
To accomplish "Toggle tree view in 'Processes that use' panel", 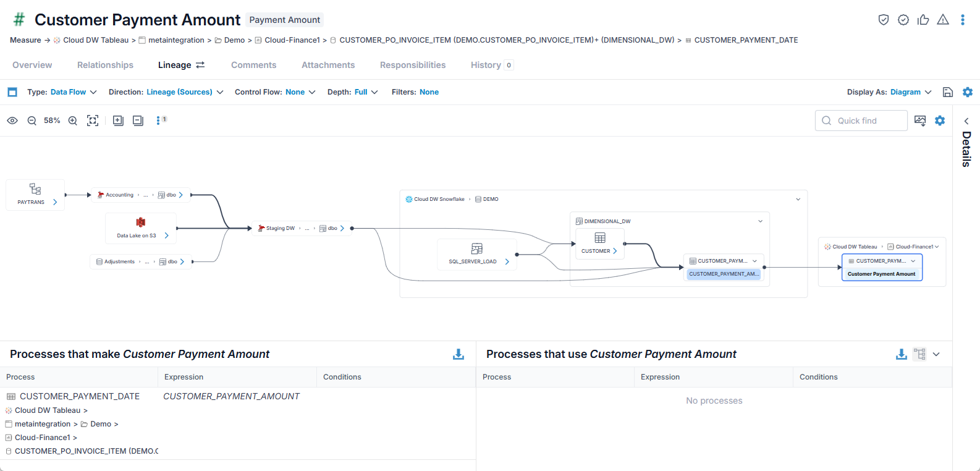I will [920, 354].
